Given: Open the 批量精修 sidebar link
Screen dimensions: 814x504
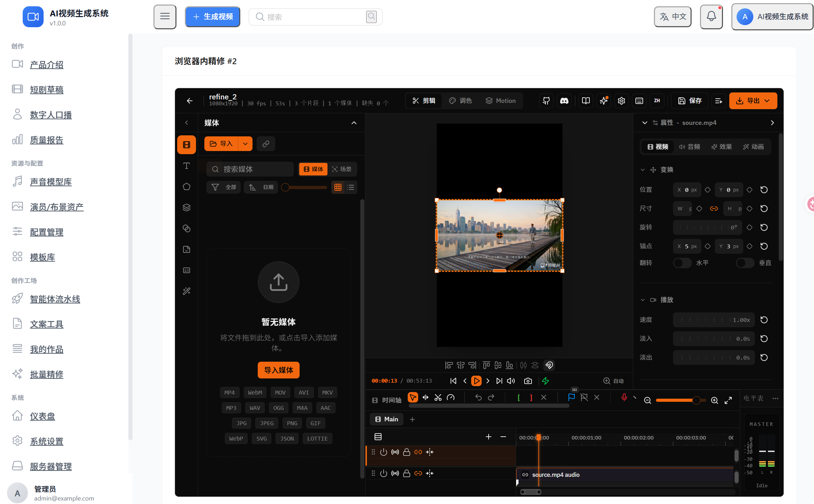Looking at the screenshot, I should tap(47, 374).
